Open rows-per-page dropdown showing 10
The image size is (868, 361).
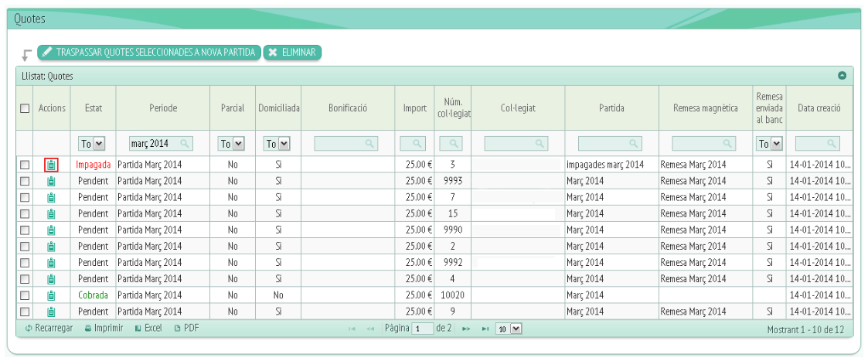[x=509, y=329]
